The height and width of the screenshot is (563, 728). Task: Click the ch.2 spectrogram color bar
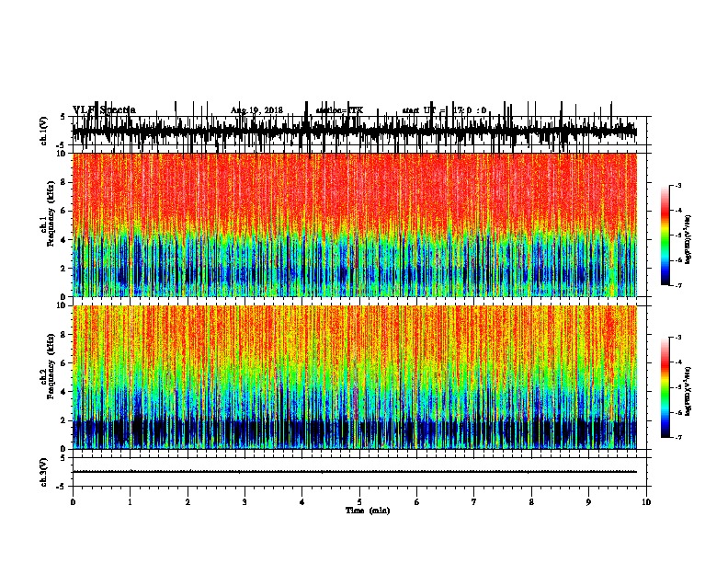coord(665,387)
